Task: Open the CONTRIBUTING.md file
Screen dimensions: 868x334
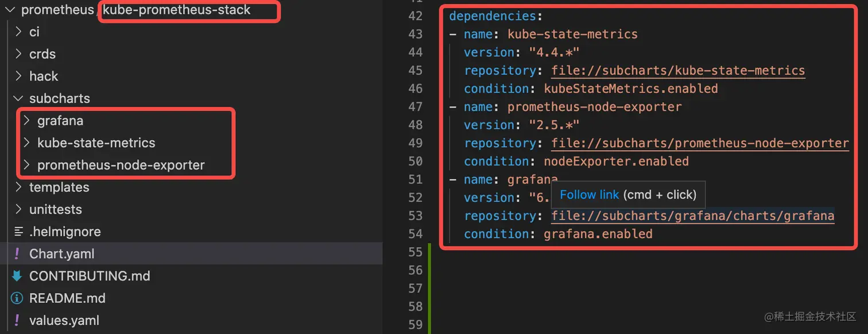Action: (x=90, y=276)
